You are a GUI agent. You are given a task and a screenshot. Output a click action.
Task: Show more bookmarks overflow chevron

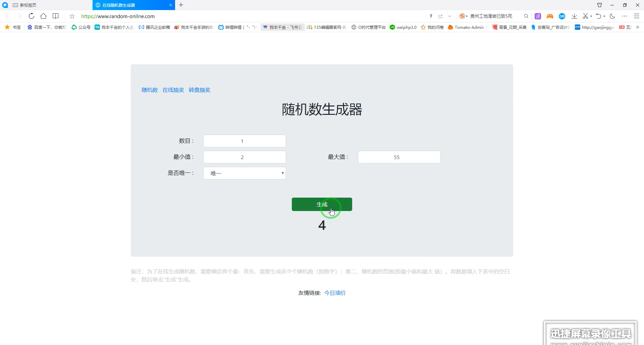[x=638, y=27]
